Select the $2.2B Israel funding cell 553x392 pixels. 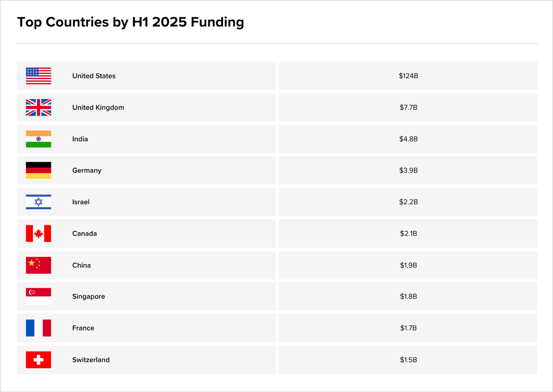(408, 202)
